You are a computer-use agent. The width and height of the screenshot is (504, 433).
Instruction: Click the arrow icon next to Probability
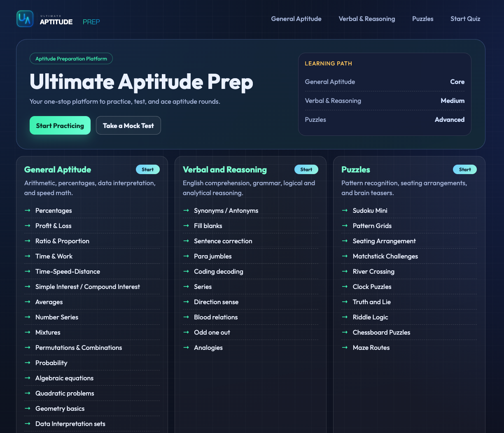tap(28, 363)
